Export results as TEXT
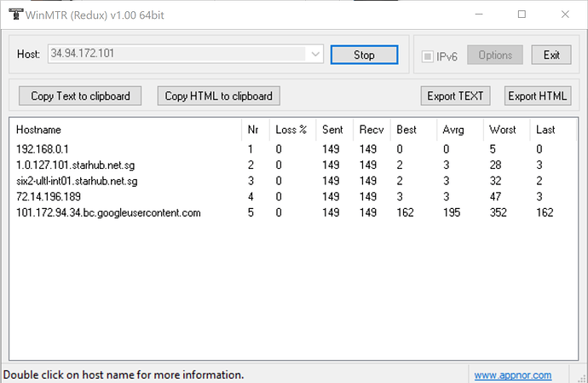This screenshot has width=588, height=383. (x=455, y=96)
